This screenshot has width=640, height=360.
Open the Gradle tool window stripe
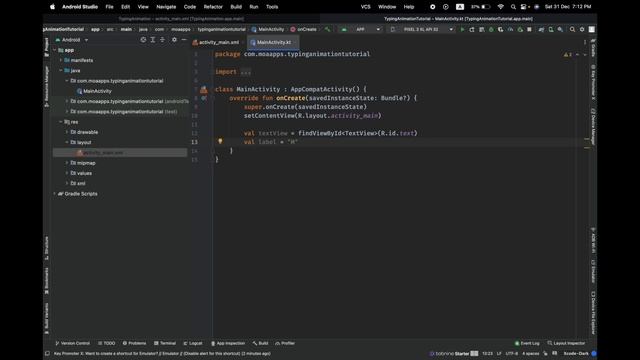click(x=593, y=48)
